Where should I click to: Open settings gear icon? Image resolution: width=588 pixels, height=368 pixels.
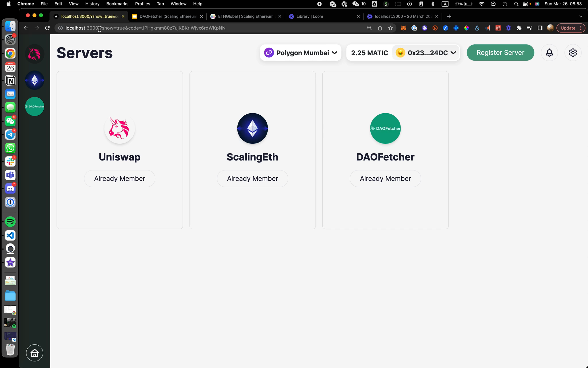point(573,53)
